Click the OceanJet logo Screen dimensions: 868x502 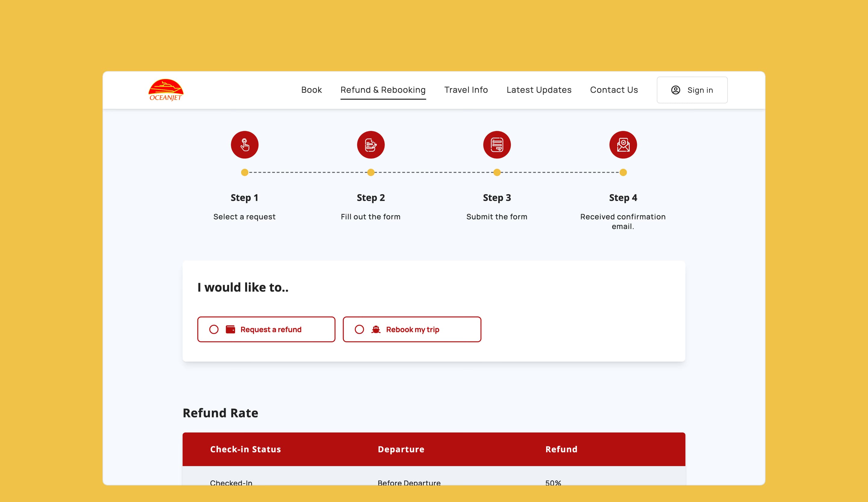coord(166,90)
